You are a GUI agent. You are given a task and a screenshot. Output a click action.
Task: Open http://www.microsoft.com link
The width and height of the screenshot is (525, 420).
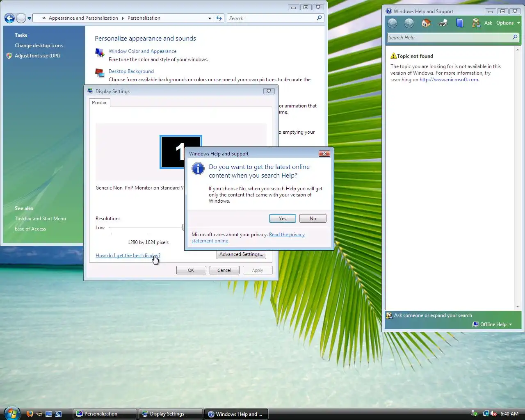[449, 80]
